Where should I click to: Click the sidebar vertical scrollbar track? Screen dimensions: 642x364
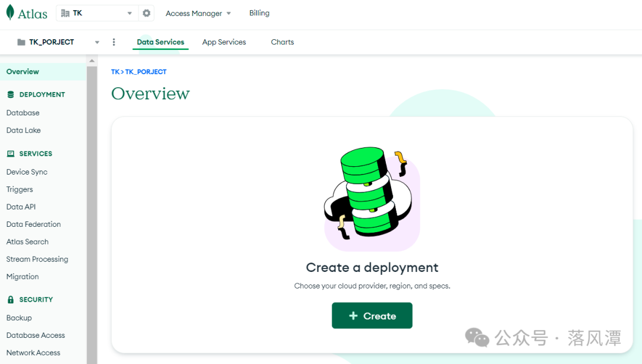92,215
